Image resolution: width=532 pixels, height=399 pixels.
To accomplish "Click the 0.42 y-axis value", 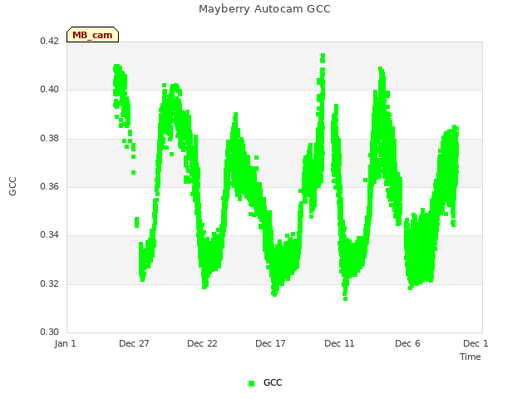I will [x=50, y=41].
